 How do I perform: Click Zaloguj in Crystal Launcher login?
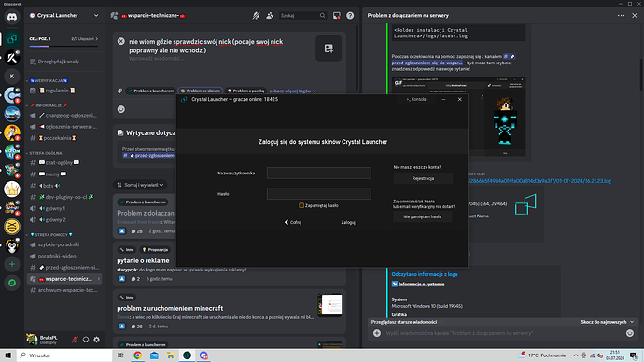[x=348, y=222]
